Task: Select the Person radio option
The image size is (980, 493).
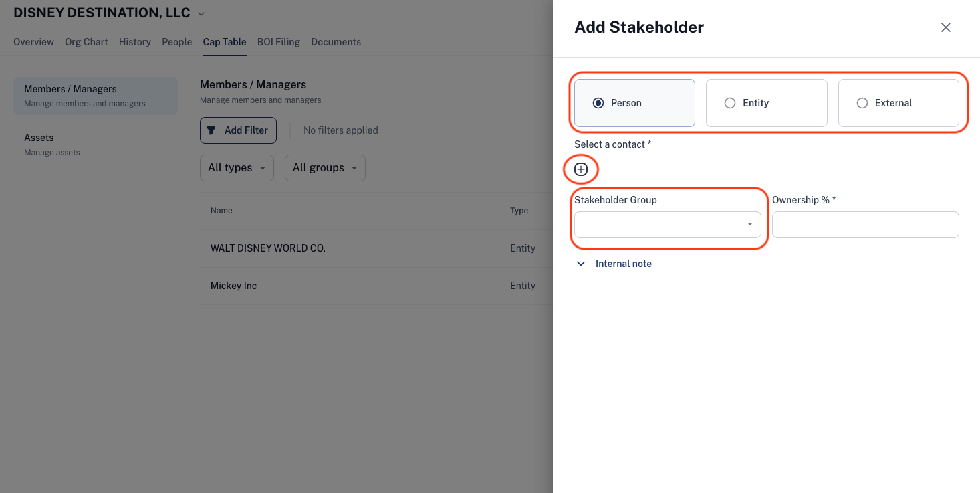Action: point(634,103)
